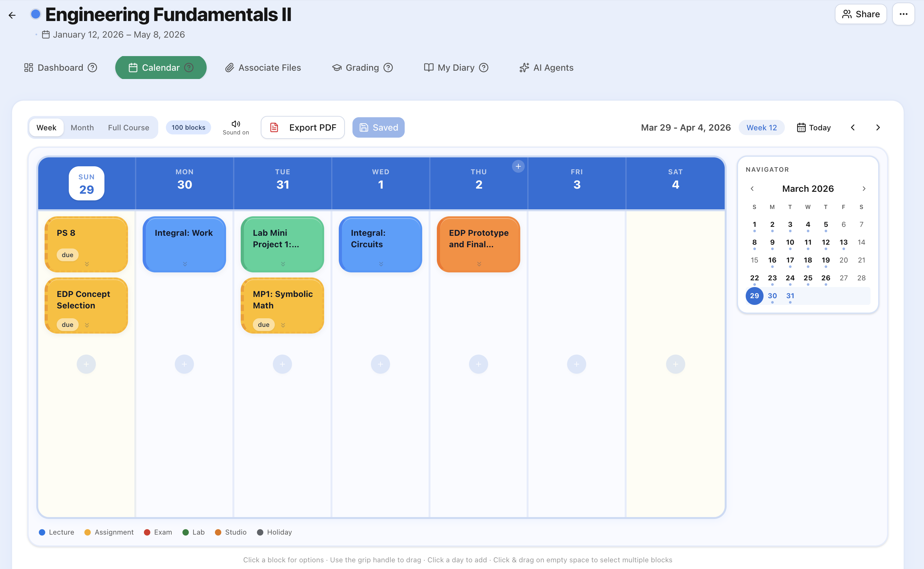Click the back arrow to leave course

pos(12,15)
